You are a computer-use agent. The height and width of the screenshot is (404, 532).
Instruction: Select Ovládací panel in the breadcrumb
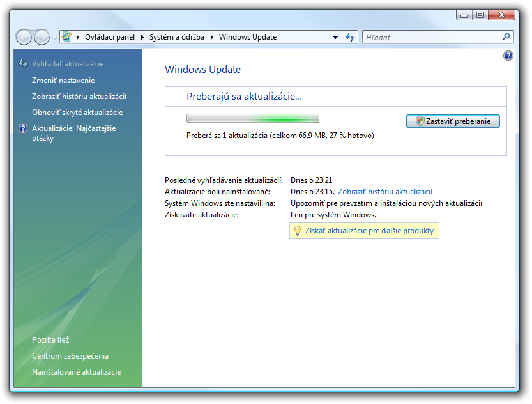pos(110,37)
